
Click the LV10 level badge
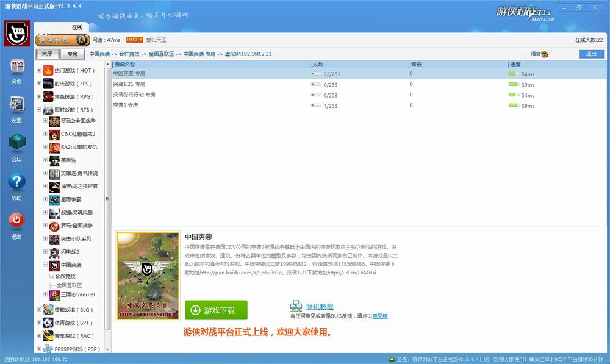click(135, 40)
